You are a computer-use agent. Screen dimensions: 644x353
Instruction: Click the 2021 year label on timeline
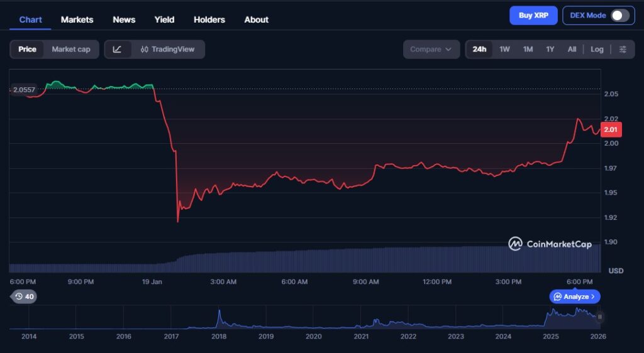(361, 336)
